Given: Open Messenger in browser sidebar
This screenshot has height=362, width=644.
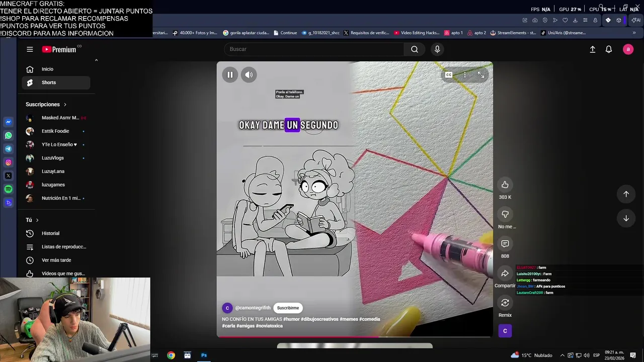Looking at the screenshot, I should click(x=8, y=122).
